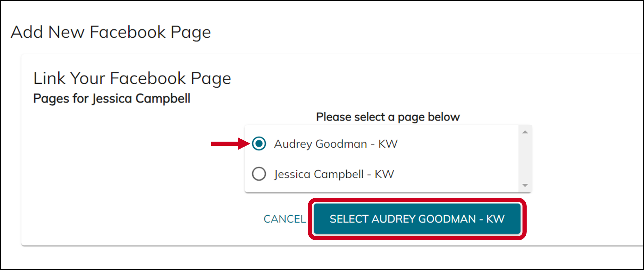Click the Jessica Campbell - KW label text
The height and width of the screenshot is (270, 644).
pyautogui.click(x=334, y=174)
